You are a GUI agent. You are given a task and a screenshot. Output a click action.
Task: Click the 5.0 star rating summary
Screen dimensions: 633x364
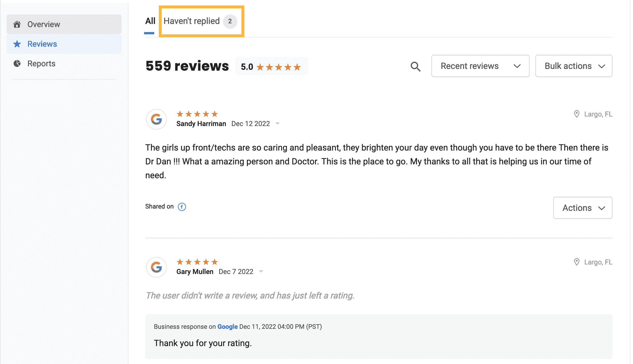(271, 67)
